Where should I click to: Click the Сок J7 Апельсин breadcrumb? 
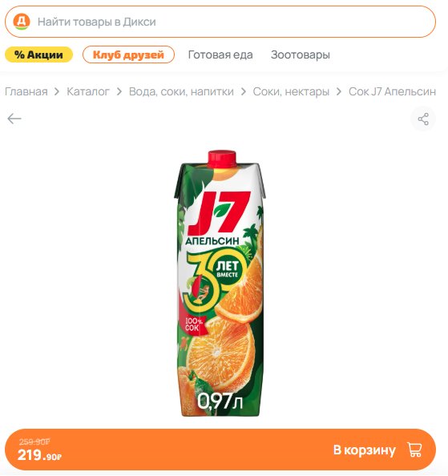coord(392,91)
